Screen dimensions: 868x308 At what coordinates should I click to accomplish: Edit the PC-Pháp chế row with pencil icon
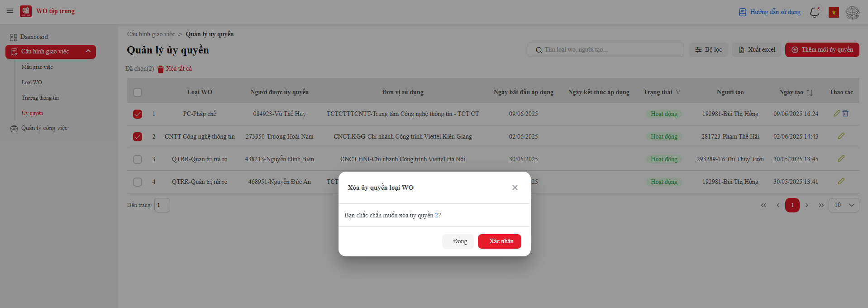(837, 114)
